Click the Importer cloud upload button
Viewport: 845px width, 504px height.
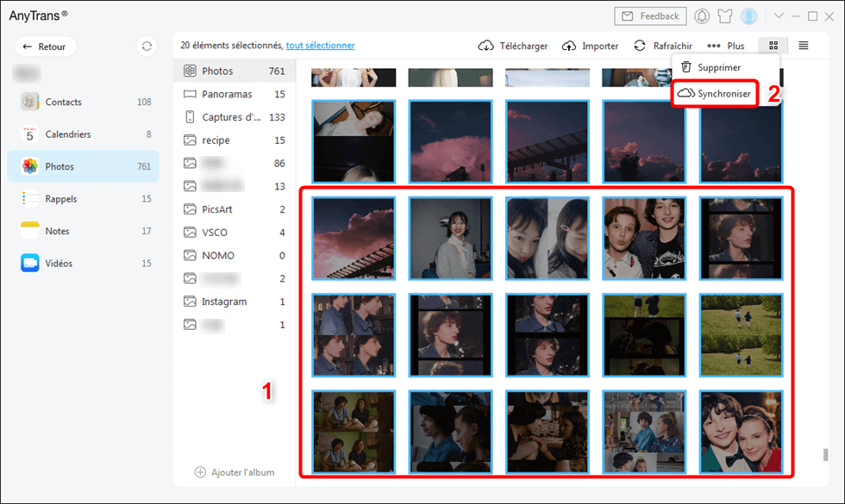590,46
